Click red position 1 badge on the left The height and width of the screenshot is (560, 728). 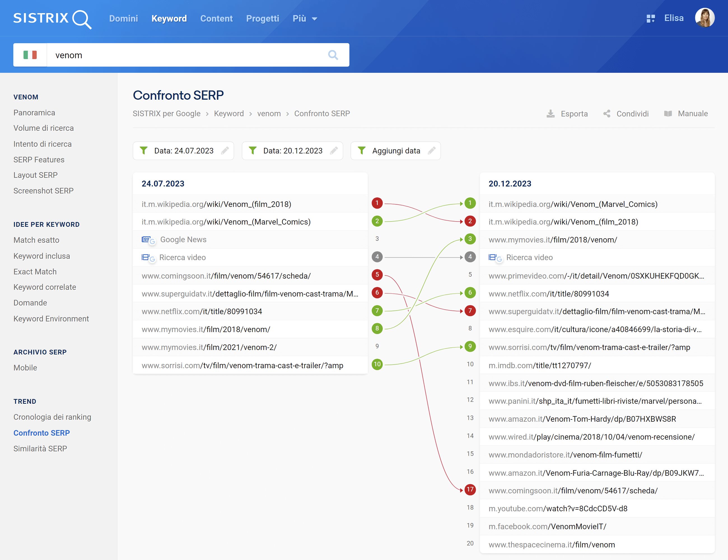[x=377, y=203]
